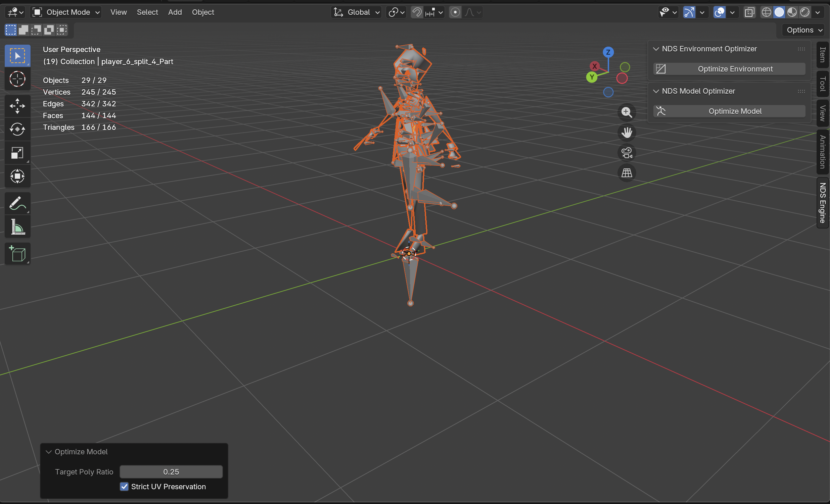Open the gizmo options dropdown arrow
Viewport: 830px width, 504px height.
pyautogui.click(x=702, y=12)
